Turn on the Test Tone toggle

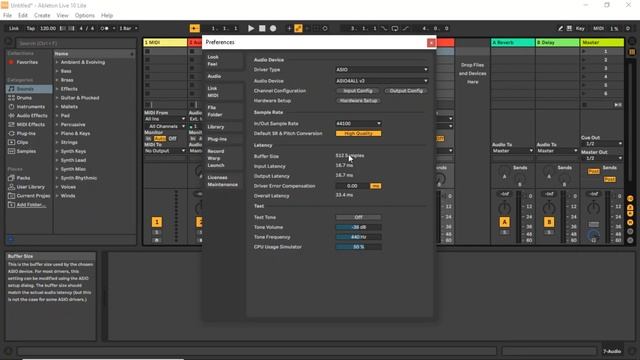click(x=358, y=218)
